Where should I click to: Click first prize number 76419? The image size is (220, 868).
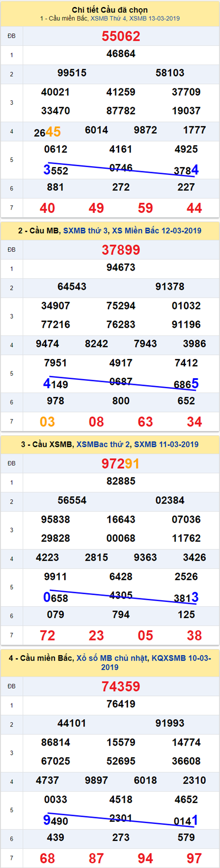121,704
